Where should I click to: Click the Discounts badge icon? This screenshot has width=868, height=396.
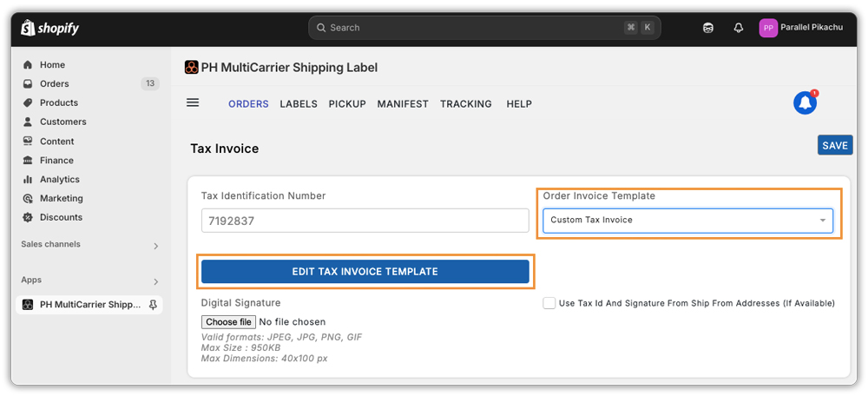pos(27,217)
